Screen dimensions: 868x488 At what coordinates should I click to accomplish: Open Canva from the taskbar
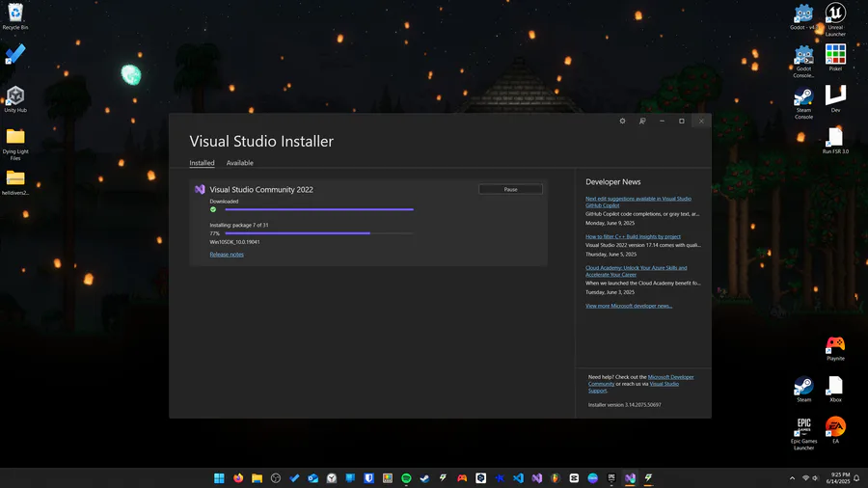592,478
